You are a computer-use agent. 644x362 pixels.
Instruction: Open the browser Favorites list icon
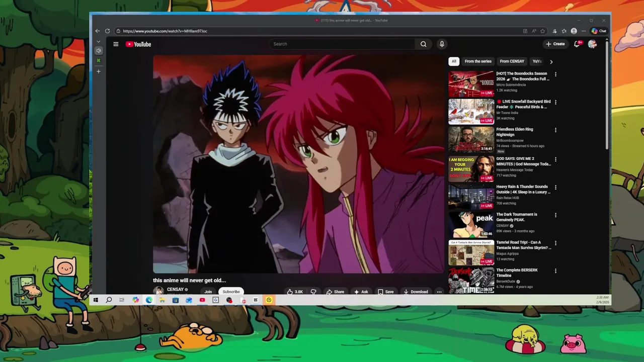tap(564, 31)
